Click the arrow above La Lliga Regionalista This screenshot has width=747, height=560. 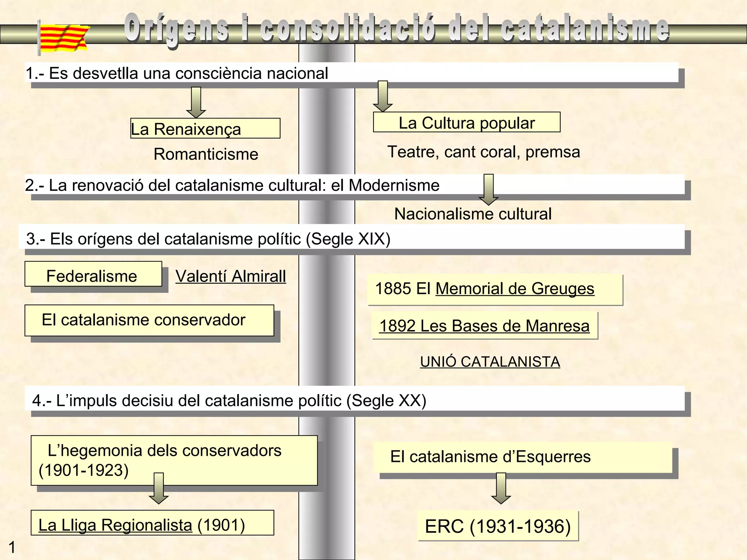tap(159, 489)
